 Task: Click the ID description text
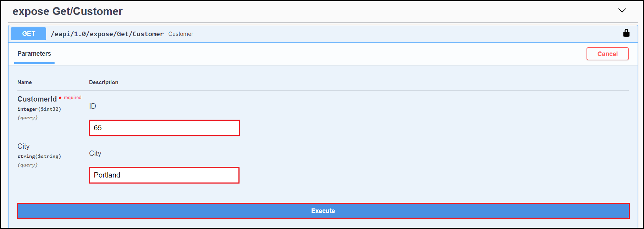click(93, 106)
